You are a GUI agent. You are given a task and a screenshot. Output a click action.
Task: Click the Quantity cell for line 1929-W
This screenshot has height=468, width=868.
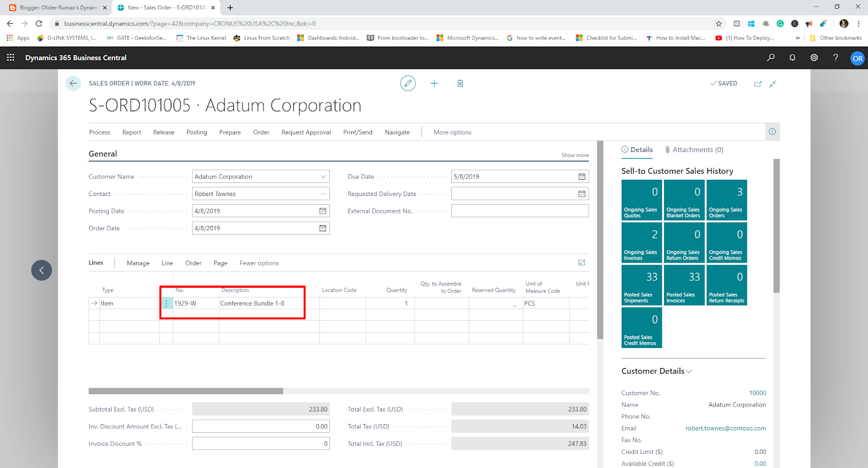click(390, 303)
